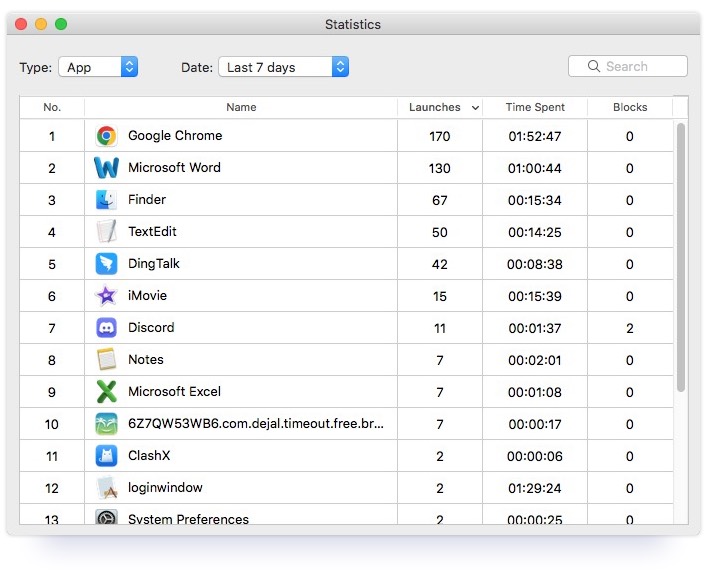
Task: Click the 42 launches cell for DingTalk
Action: [440, 265]
